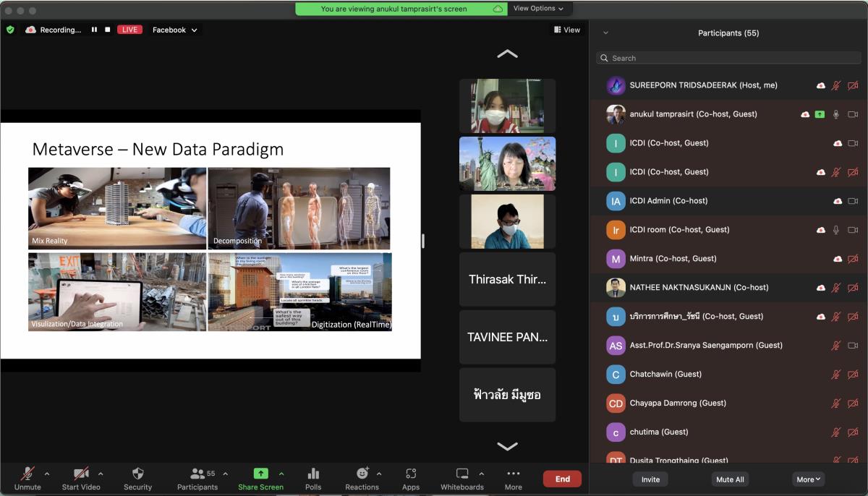
Task: Open the Whiteboards icon
Action: (x=462, y=474)
